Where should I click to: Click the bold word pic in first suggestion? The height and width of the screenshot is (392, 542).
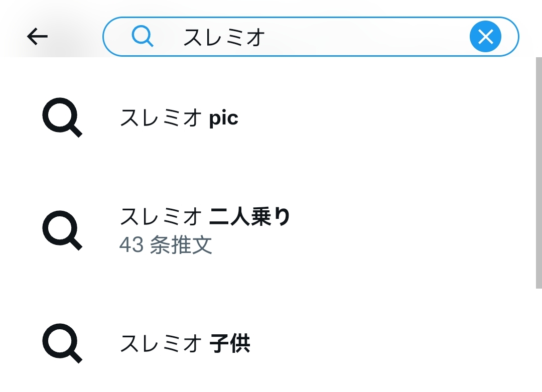pos(224,118)
